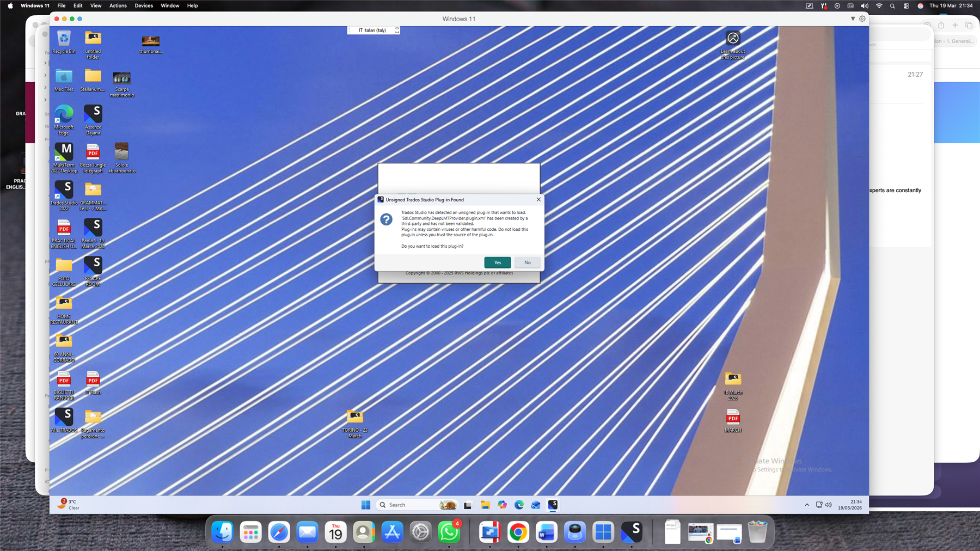Click No to reject the plug-in
The height and width of the screenshot is (551, 980).
tap(527, 262)
